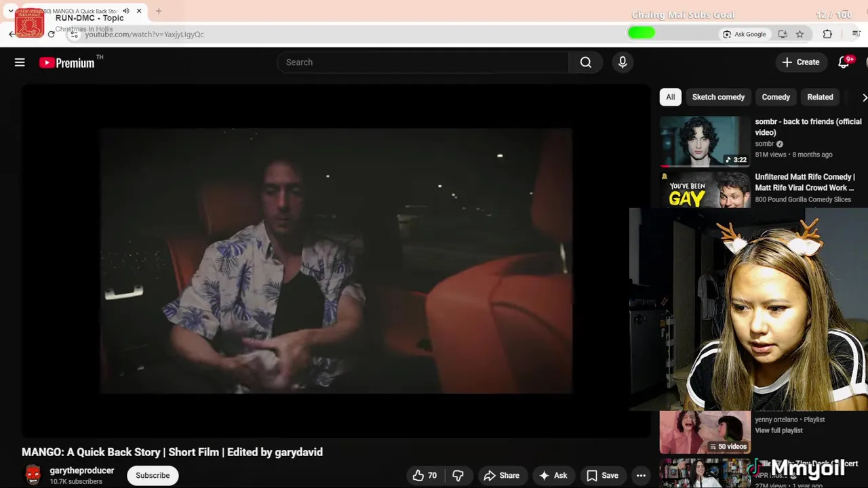Open sombr back to friends thumbnail
Screen dimensions: 868x488
tap(705, 141)
